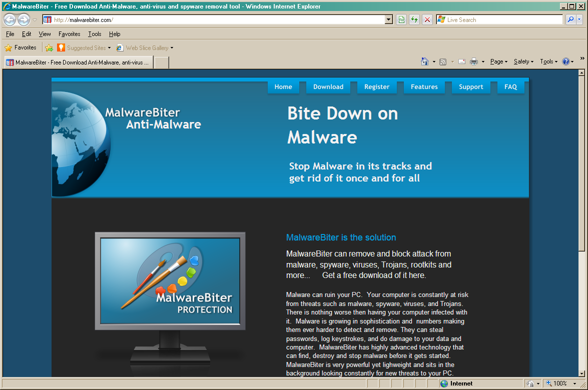The width and height of the screenshot is (588, 390).
Task: Go to the website Home tab
Action: [x=283, y=87]
